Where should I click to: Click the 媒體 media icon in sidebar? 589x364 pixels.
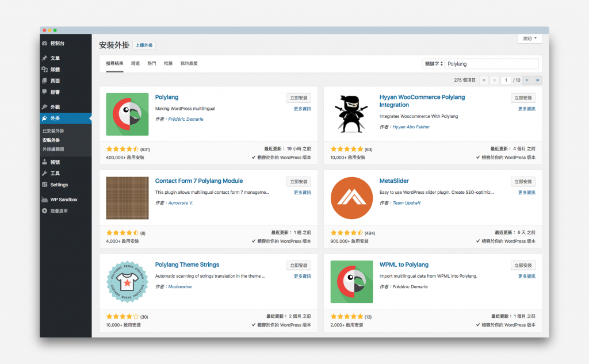pos(45,69)
